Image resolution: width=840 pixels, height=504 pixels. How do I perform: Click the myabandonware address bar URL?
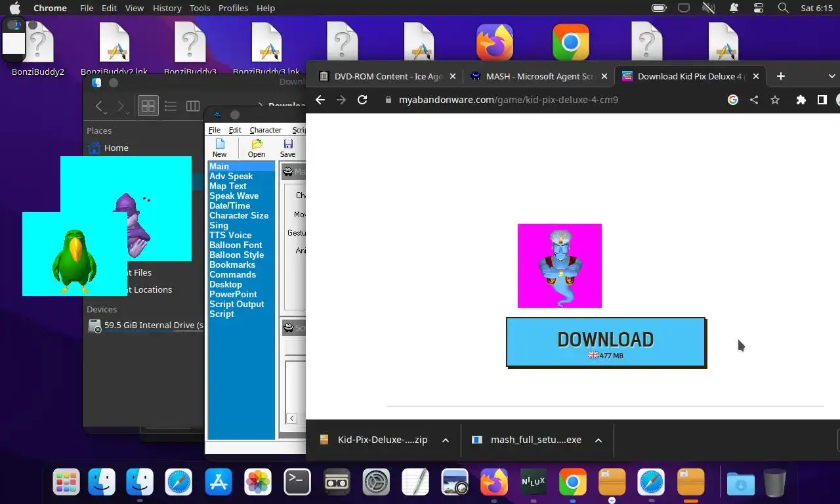pos(509,100)
